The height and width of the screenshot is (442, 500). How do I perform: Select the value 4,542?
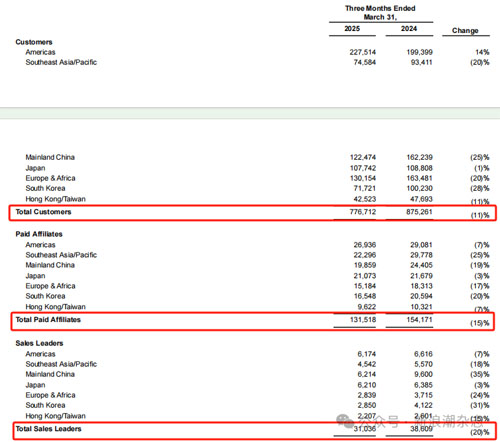coord(367,364)
